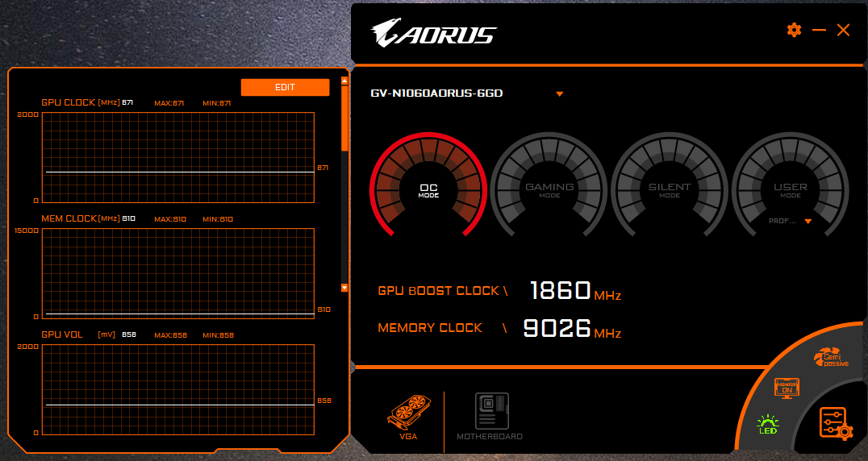Minimize the AORUS window

coord(819,30)
